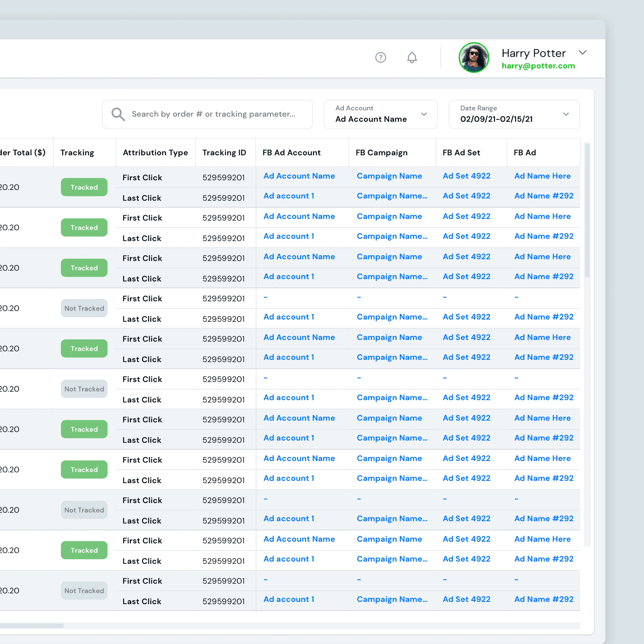
Task: Open Ad Account Name link in topmost table row
Action: point(299,176)
